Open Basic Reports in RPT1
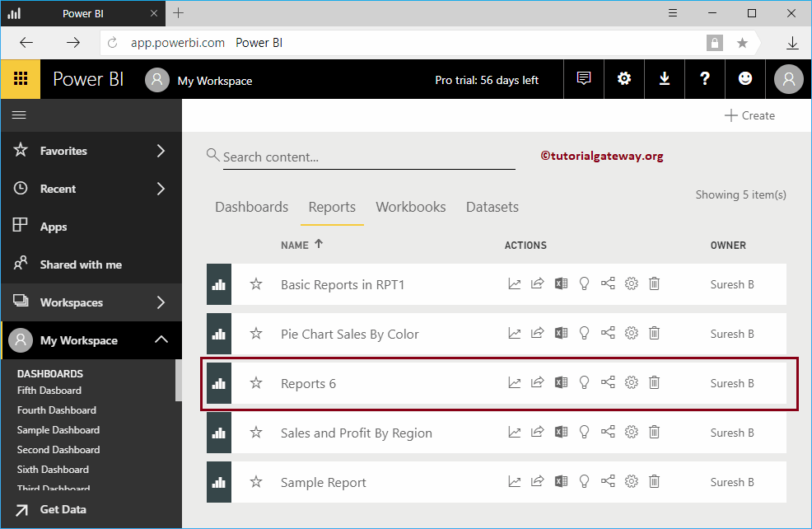 343,285
